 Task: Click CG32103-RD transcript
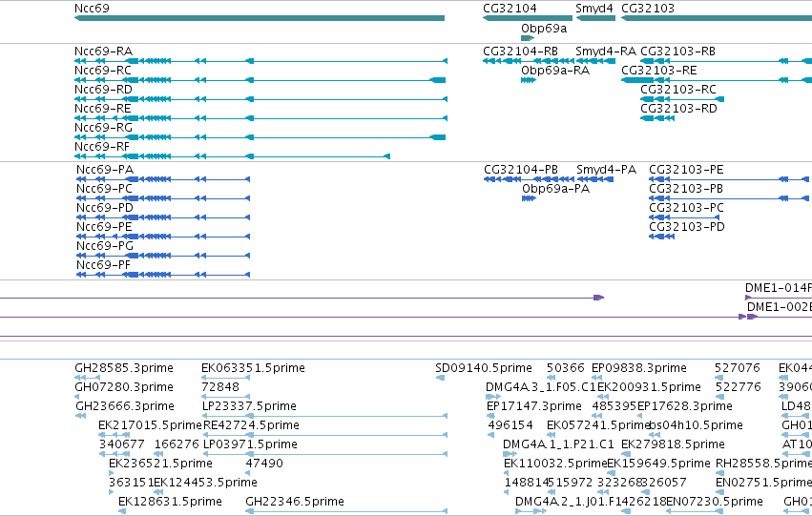tap(657, 118)
